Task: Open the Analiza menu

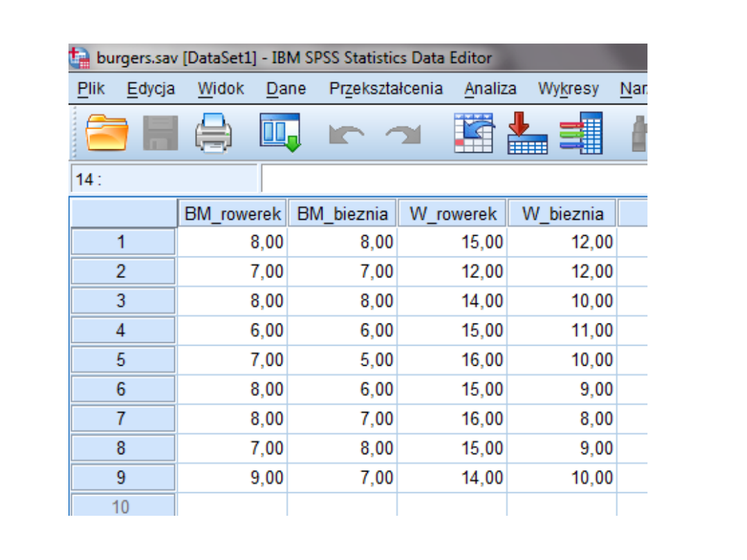Action: click(x=490, y=88)
